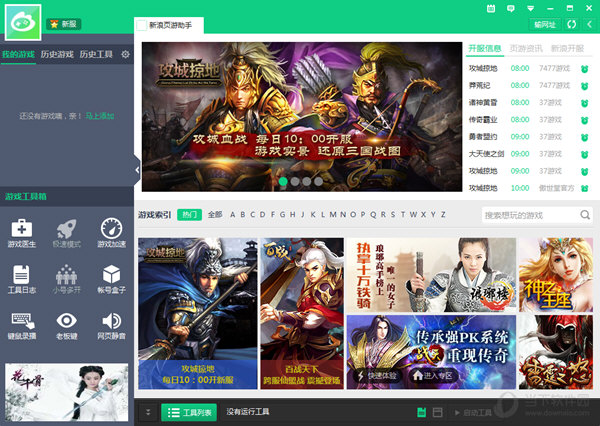Select the split-window layout icon
600x426 pixels.
tap(437, 412)
